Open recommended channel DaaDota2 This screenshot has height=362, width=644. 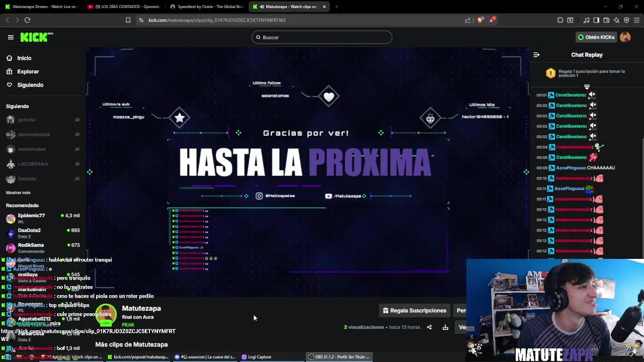point(43,233)
